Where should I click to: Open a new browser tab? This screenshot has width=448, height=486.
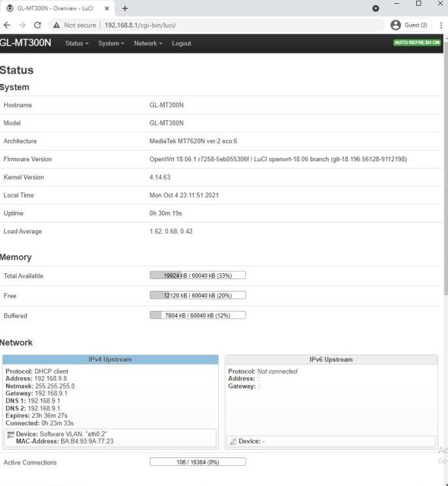click(x=125, y=8)
